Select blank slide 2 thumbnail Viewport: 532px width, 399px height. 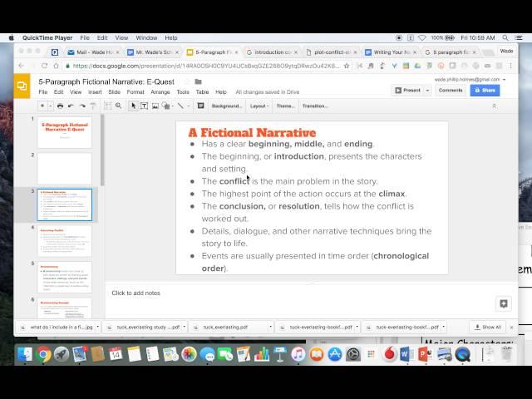click(65, 169)
